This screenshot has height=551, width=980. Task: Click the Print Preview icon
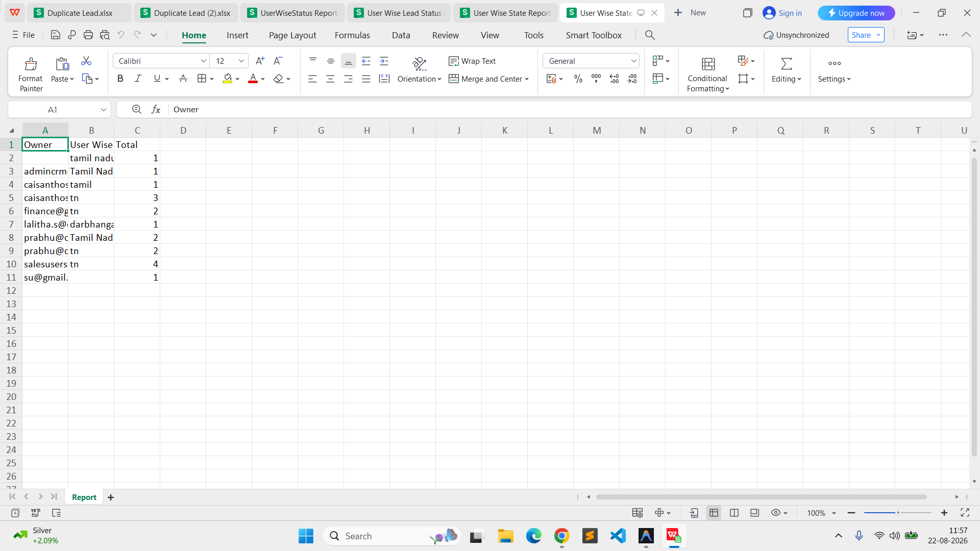[x=105, y=35]
